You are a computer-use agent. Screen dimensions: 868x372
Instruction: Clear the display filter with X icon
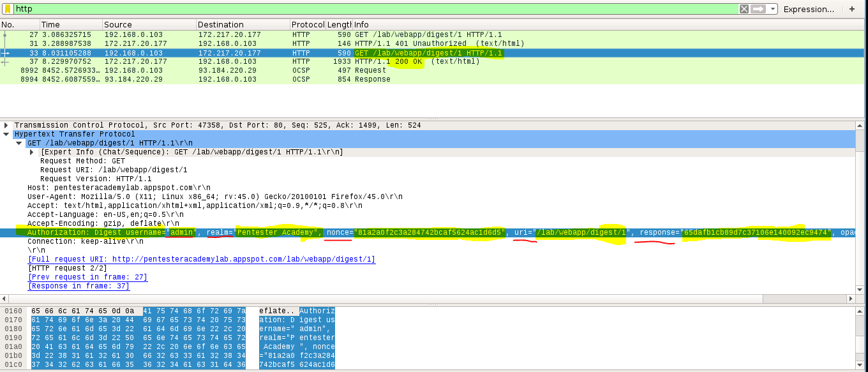[x=744, y=9]
